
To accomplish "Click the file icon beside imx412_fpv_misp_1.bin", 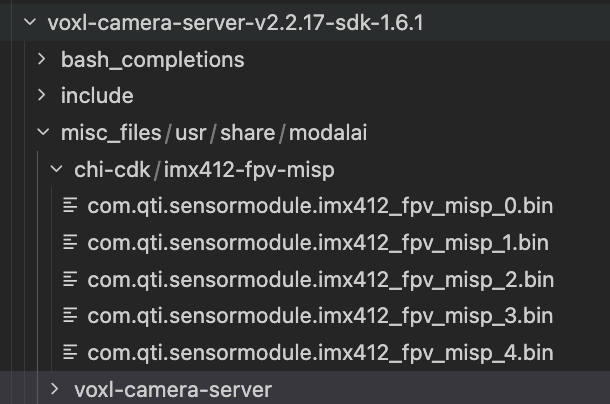I will [70, 242].
